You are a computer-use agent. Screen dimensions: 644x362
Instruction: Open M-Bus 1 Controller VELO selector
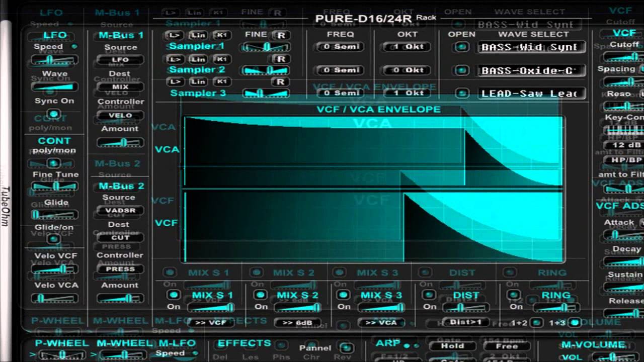point(120,115)
